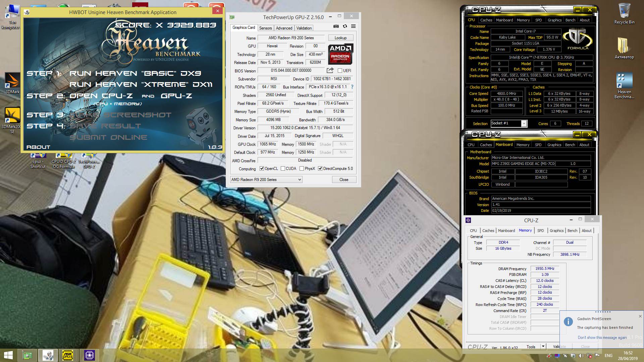Click the Lookup button in GPU-Z

click(340, 38)
